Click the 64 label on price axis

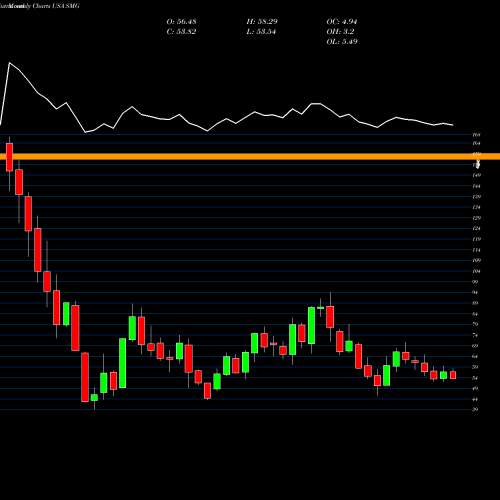tap(475, 356)
